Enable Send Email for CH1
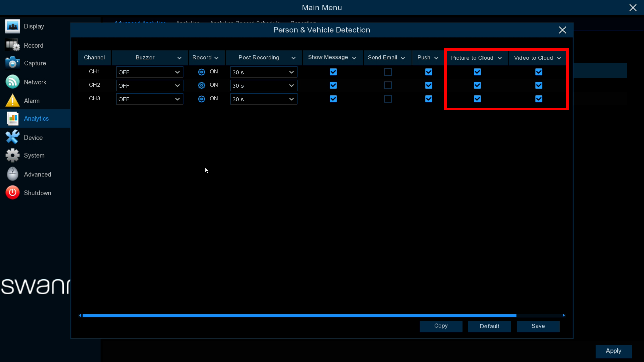This screenshot has width=644, height=362. pos(388,72)
